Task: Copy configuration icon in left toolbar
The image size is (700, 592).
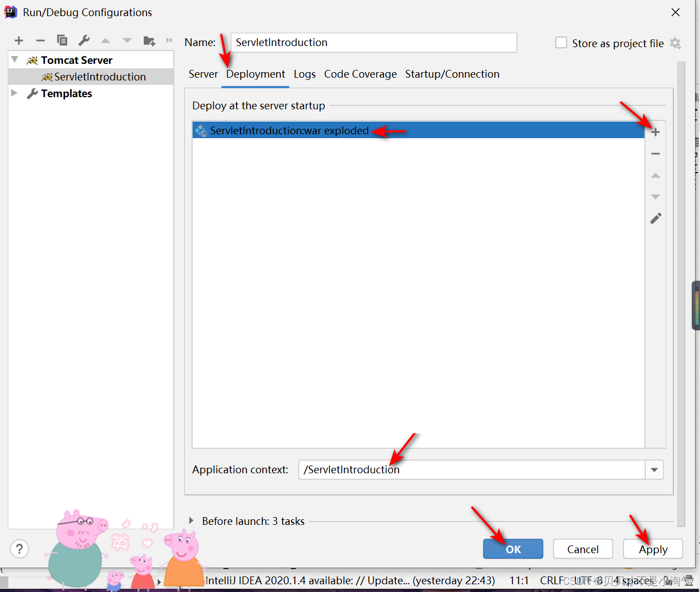Action: click(62, 41)
